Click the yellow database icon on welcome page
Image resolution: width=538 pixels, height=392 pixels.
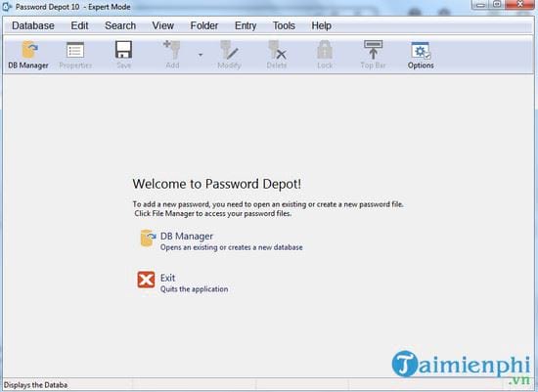[148, 238]
